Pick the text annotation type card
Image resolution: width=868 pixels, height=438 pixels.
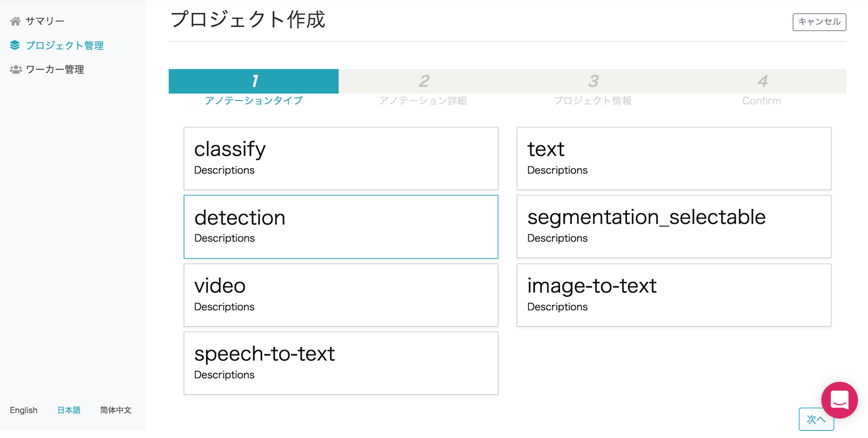674,158
